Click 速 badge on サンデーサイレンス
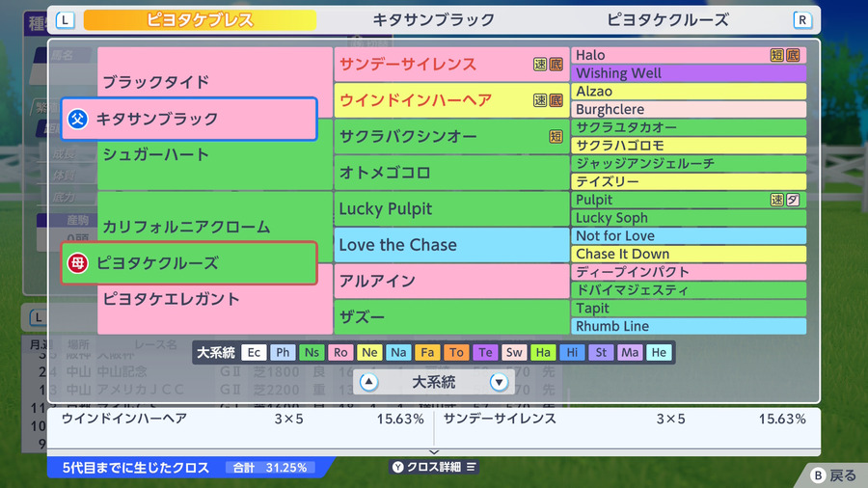Image resolution: width=868 pixels, height=488 pixels. [540, 65]
